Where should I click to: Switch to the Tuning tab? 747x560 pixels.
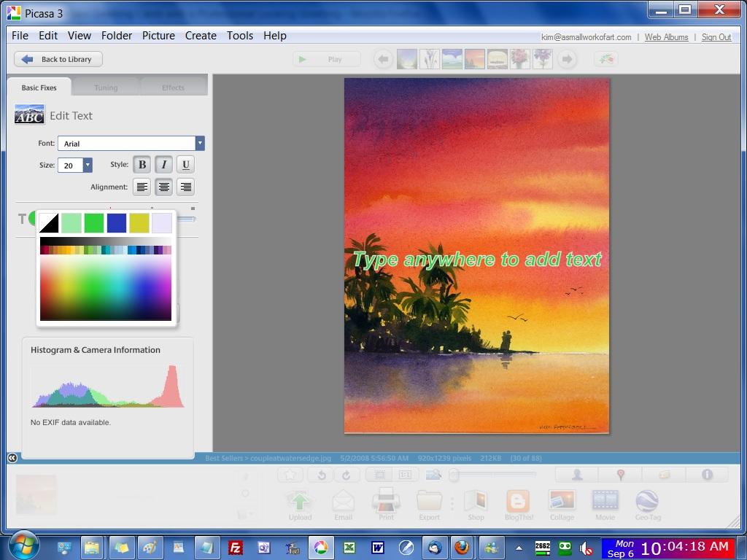(x=106, y=87)
